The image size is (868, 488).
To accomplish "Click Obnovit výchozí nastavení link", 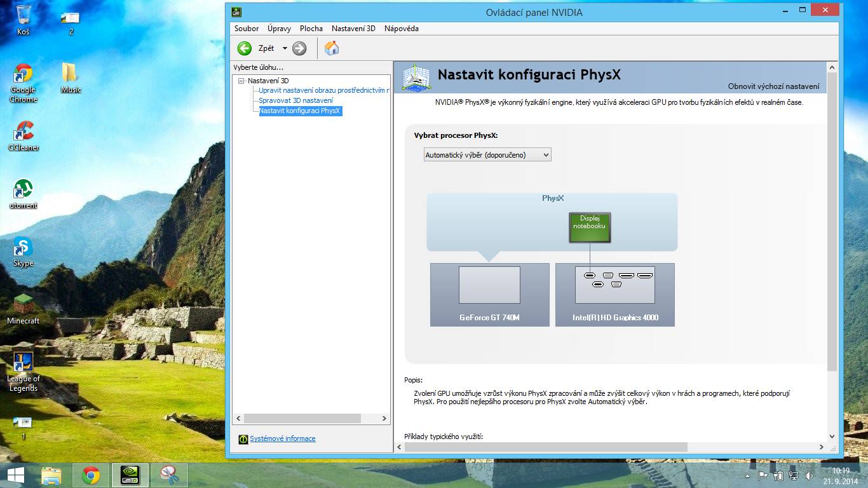I will pyautogui.click(x=773, y=86).
